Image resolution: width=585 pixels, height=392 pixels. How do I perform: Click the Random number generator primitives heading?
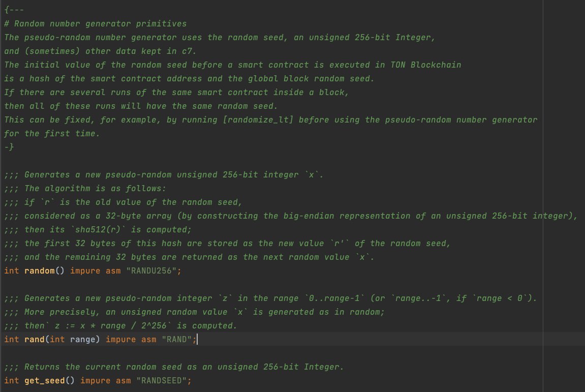coord(100,23)
